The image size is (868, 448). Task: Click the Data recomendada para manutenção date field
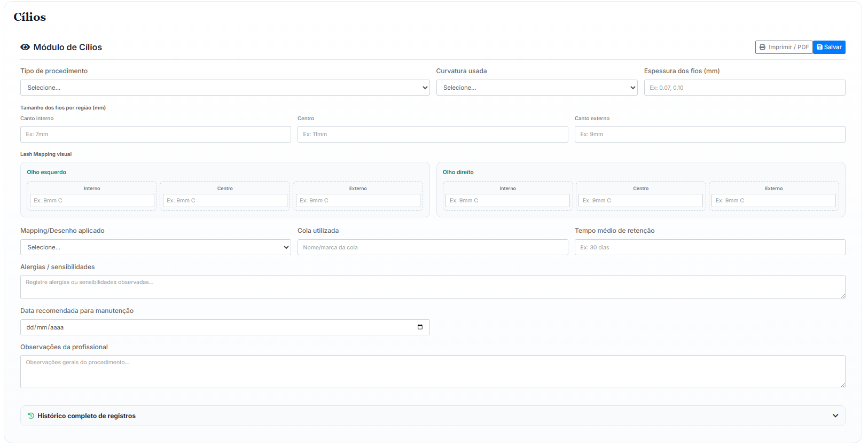(225, 327)
